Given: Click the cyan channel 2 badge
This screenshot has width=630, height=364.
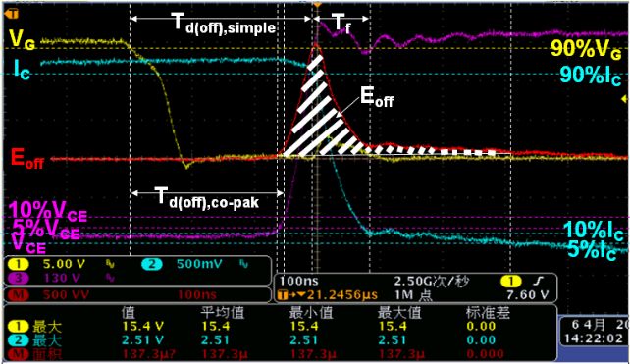Looking at the screenshot, I should pyautogui.click(x=152, y=264).
